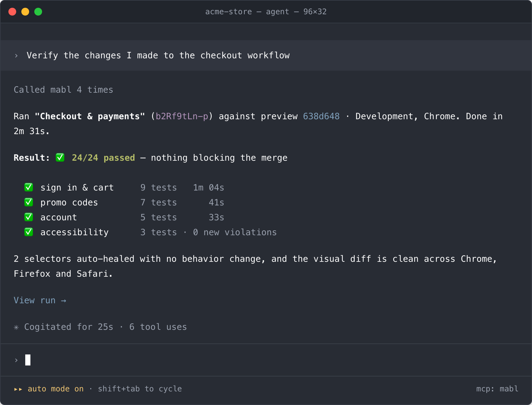Click the 5 tests count
The height and width of the screenshot is (405, 532).
(159, 217)
